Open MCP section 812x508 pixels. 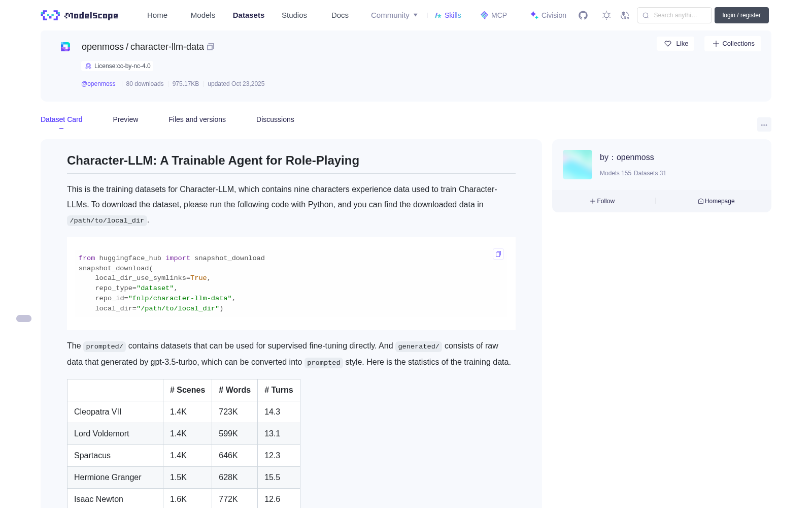tap(494, 15)
